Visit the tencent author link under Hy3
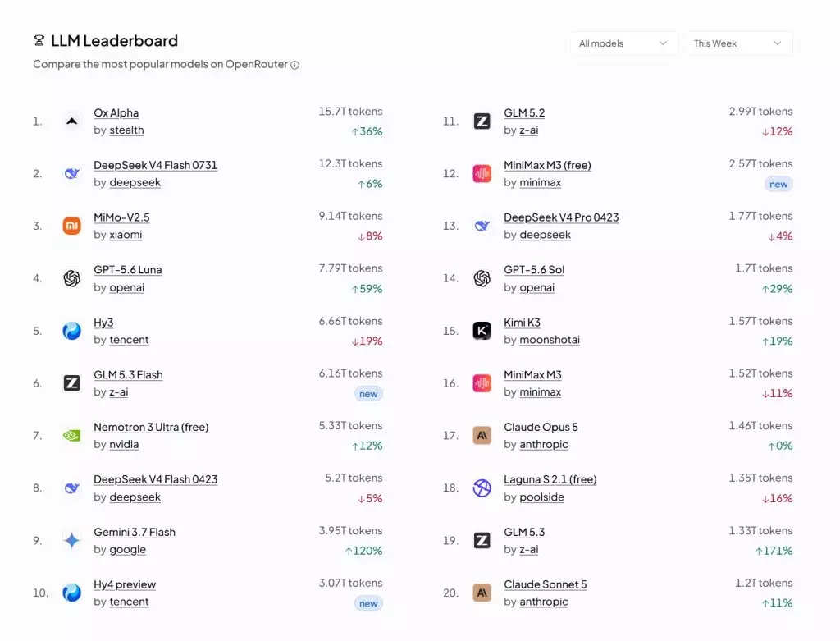840x641 pixels. pos(129,340)
